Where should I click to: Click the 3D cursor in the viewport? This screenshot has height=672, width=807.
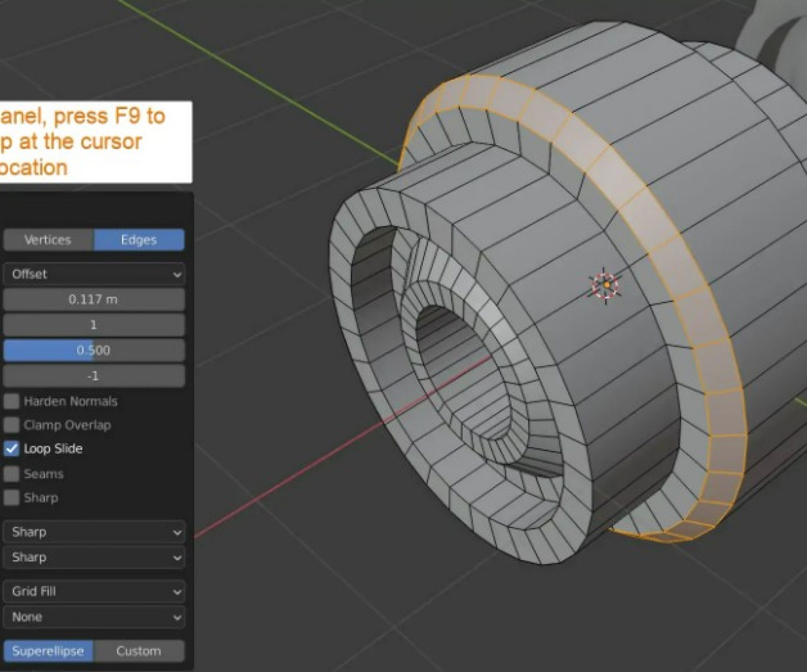point(606,284)
